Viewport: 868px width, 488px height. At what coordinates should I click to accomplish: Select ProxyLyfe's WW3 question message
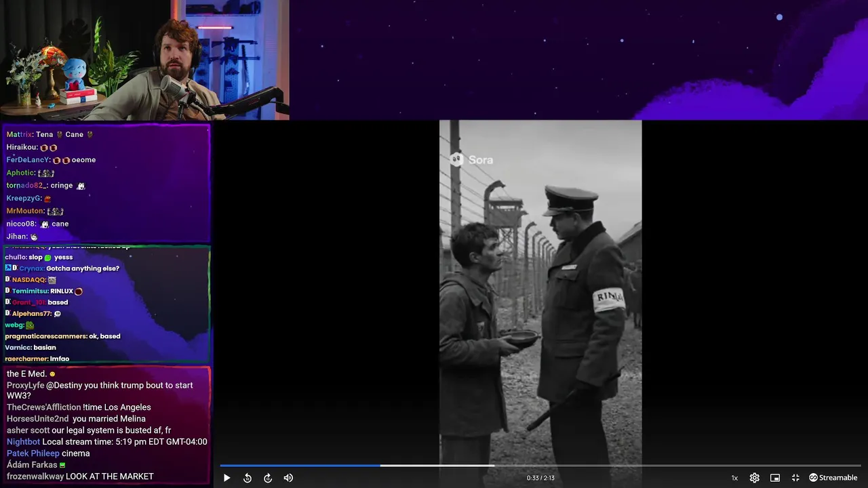pos(100,390)
